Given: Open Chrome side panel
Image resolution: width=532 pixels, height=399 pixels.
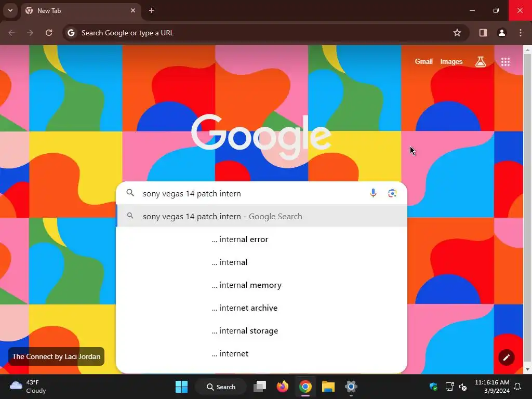Looking at the screenshot, I should point(483,33).
